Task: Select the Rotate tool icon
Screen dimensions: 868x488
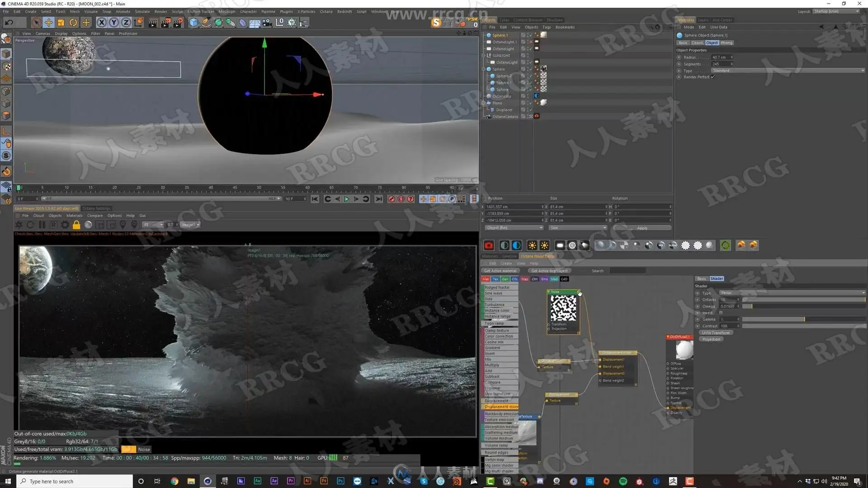Action: coord(73,22)
